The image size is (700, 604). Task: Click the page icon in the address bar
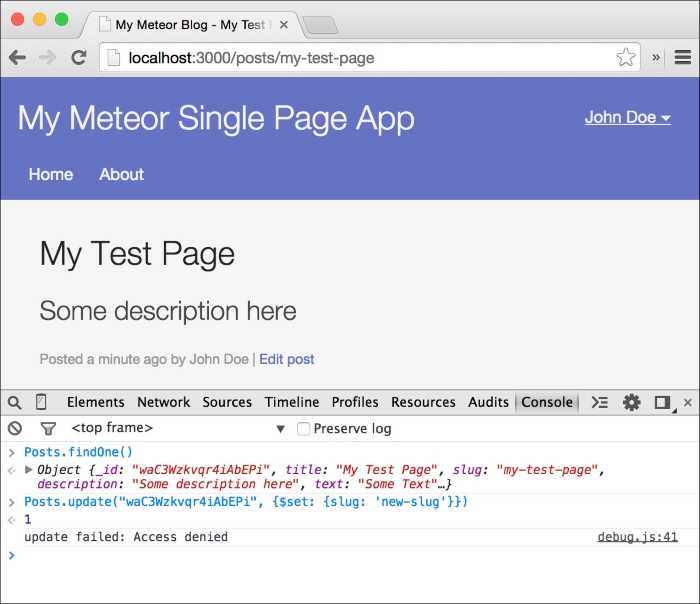[x=113, y=58]
